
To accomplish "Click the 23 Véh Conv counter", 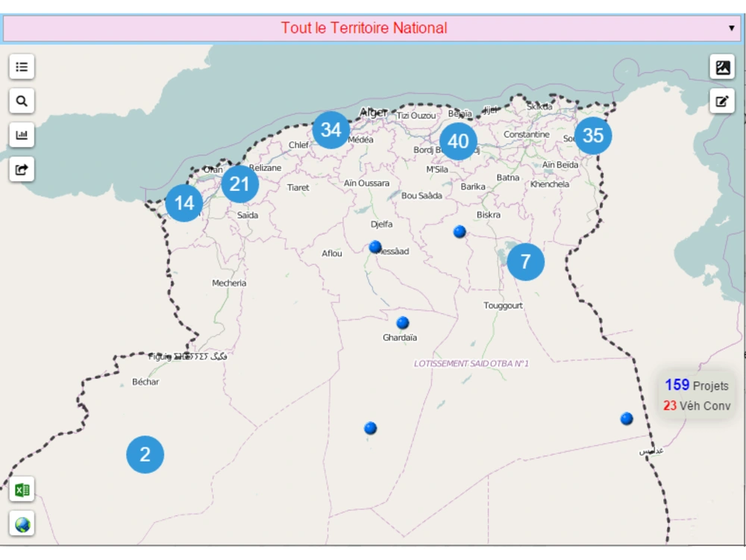I will pos(697,406).
